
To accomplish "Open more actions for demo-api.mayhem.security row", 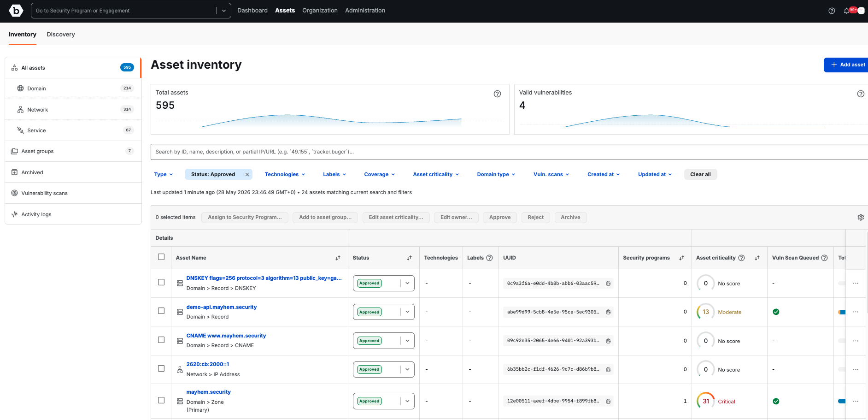I will point(856,312).
